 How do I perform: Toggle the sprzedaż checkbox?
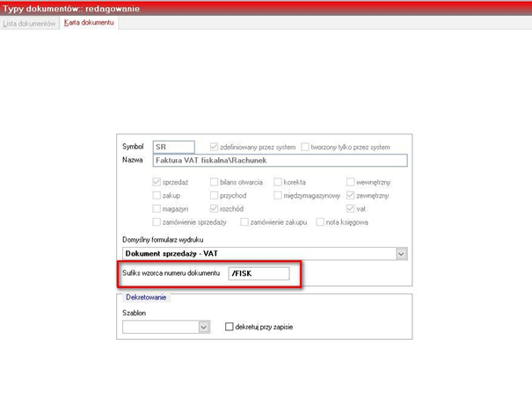(x=157, y=182)
